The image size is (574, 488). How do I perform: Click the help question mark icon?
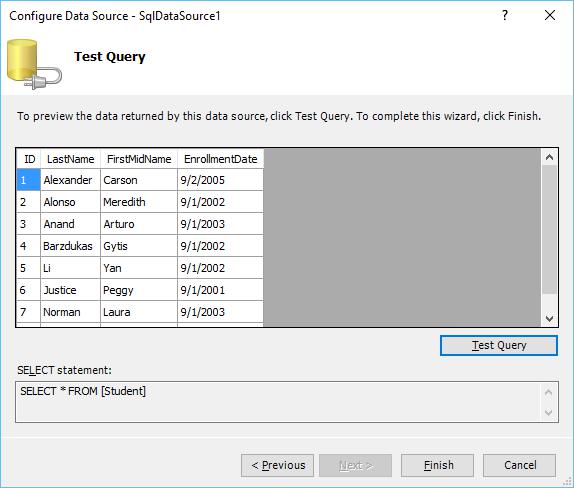coord(505,15)
